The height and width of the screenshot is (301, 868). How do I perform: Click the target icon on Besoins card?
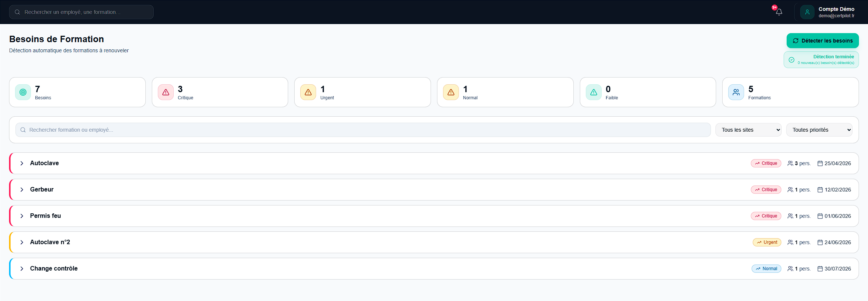click(23, 92)
